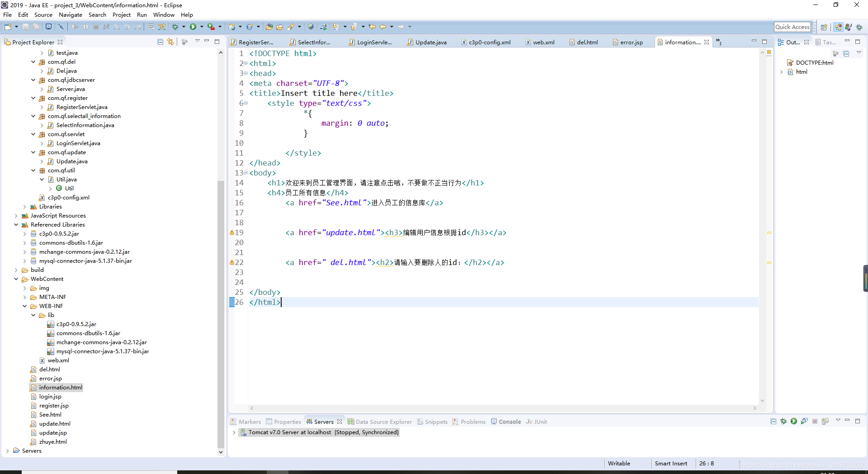868x474 pixels.
Task: Click the Save All icon
Action: (x=36, y=27)
